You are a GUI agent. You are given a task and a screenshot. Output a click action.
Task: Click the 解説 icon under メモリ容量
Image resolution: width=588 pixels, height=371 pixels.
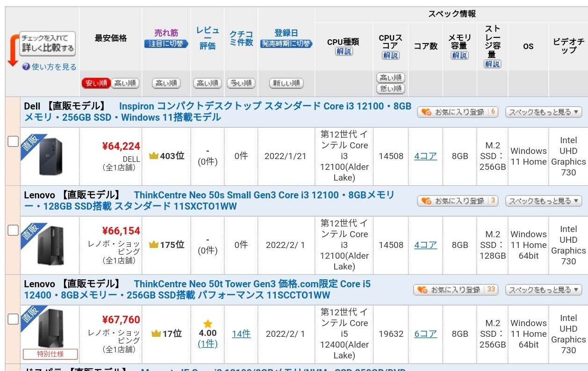pos(459,56)
